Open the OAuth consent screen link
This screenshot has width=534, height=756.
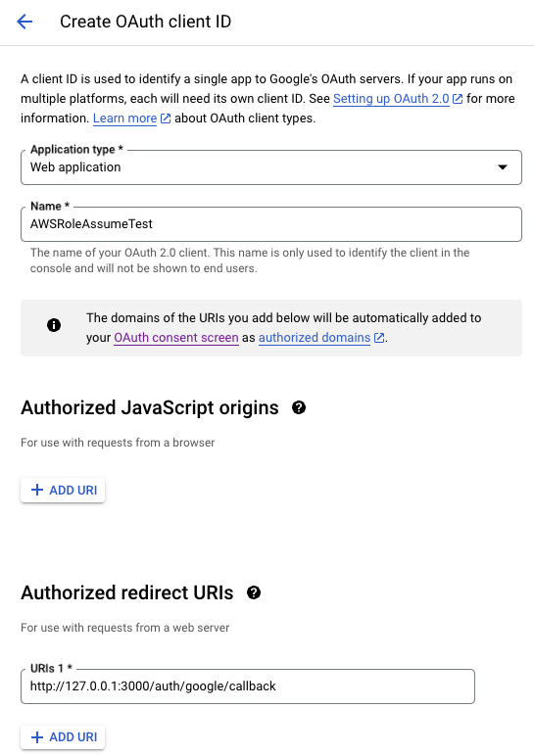click(176, 338)
